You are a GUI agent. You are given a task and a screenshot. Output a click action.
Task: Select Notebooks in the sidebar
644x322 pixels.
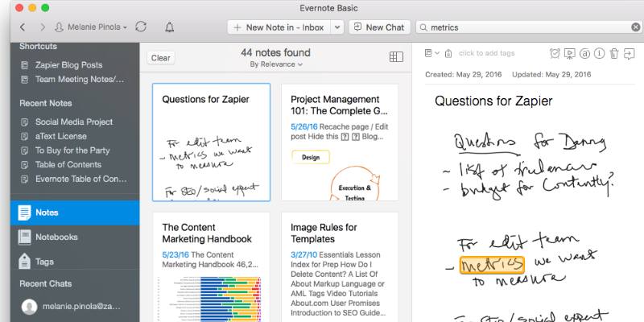[x=75, y=237]
